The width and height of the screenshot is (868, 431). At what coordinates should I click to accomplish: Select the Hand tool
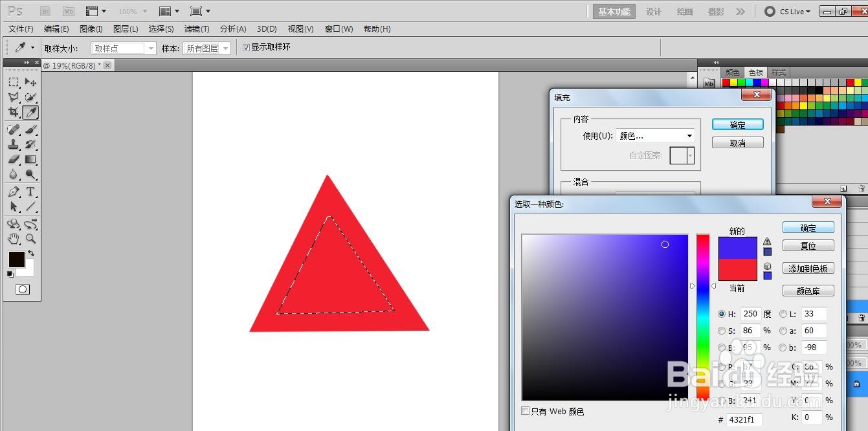14,239
